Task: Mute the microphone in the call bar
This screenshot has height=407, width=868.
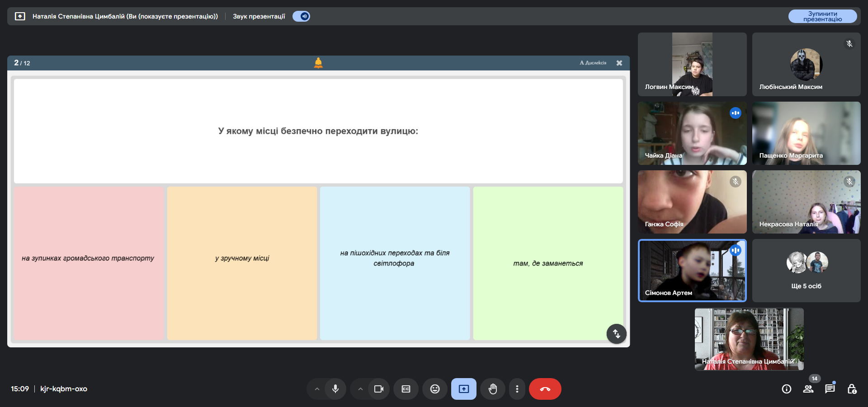Action: (335, 389)
